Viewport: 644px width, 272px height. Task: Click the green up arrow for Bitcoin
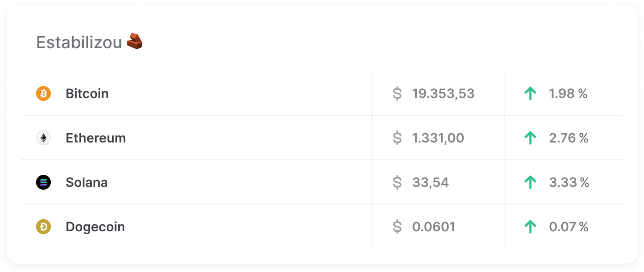[x=530, y=93]
